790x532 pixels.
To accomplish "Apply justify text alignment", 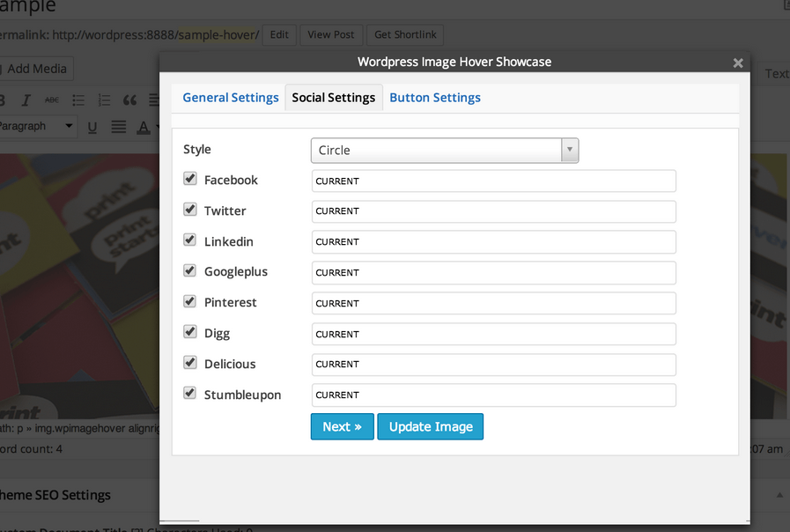I will click(118, 127).
